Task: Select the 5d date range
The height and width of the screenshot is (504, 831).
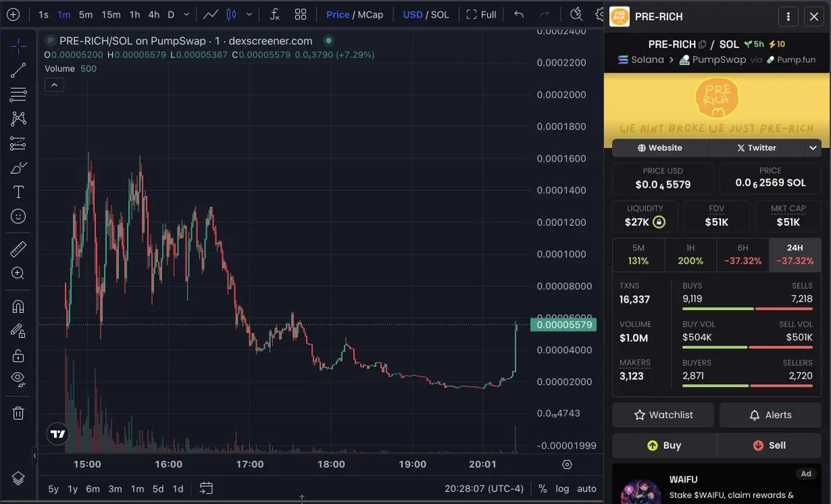Action: (x=158, y=489)
